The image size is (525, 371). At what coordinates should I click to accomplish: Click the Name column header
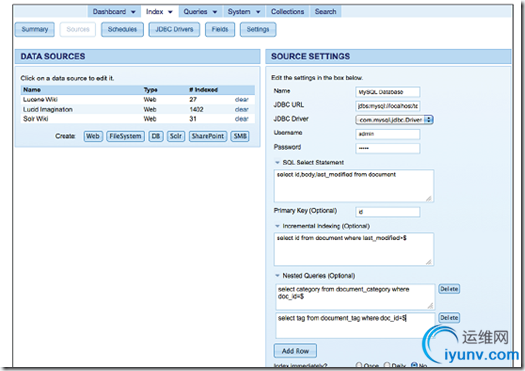(32, 90)
